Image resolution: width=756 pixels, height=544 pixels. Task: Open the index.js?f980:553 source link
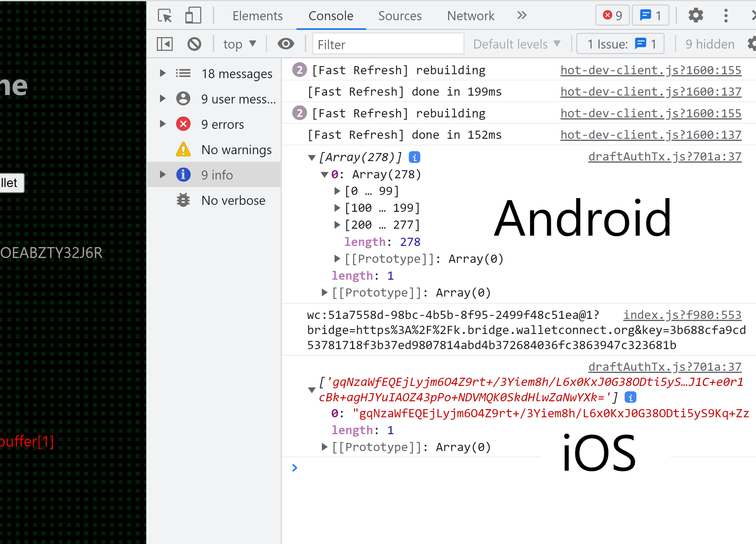[682, 315]
